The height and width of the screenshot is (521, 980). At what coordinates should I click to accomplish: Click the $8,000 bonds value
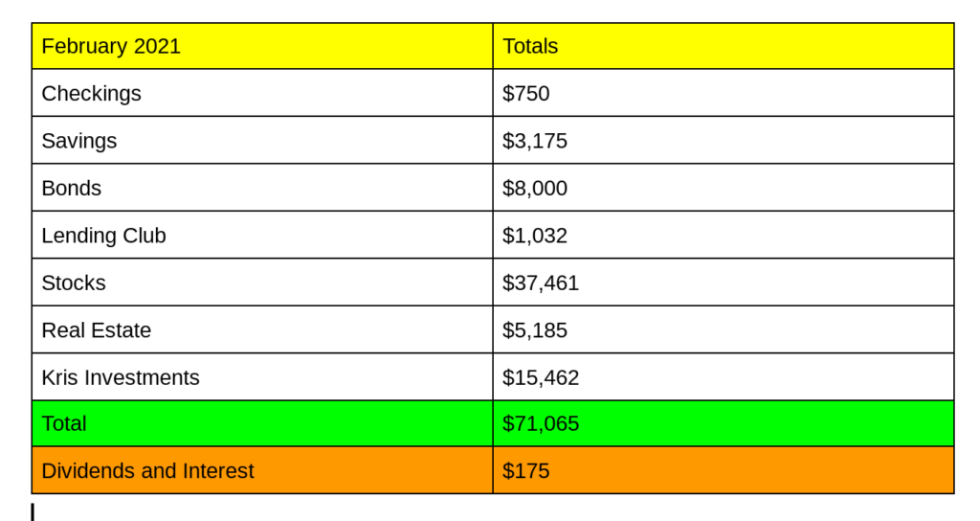535,188
